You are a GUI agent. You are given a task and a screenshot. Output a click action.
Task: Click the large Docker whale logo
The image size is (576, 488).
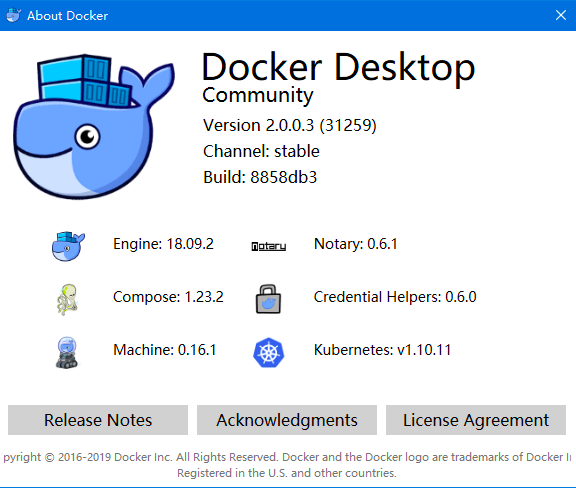94,127
